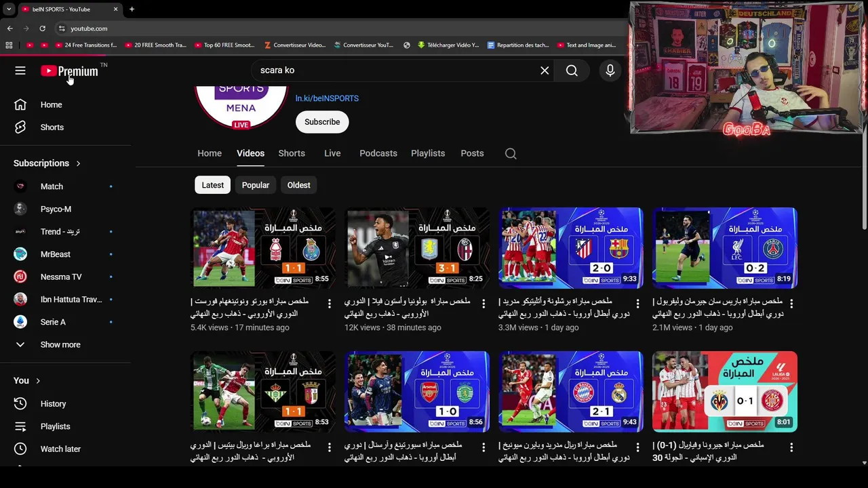Expand the You section header
Viewport: 868px width, 488px height.
[27, 381]
